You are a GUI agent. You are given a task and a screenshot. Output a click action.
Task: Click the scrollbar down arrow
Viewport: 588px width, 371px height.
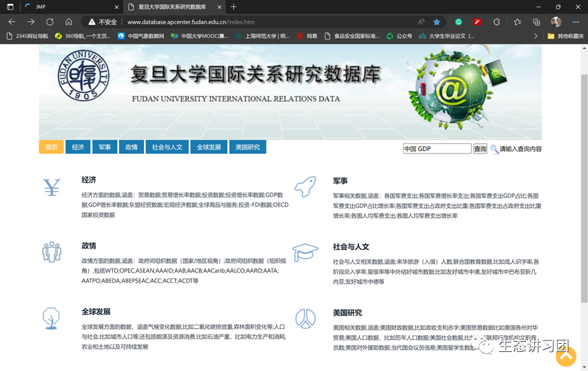pos(584,367)
